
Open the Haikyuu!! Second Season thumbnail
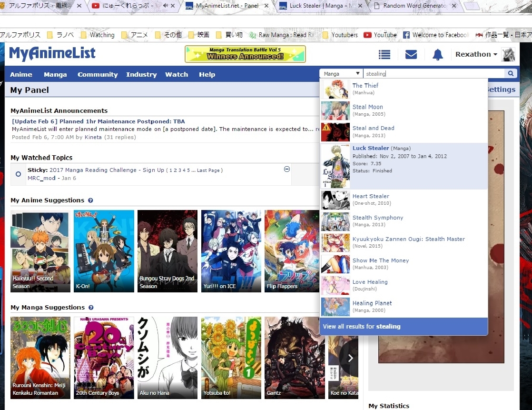pyautogui.click(x=40, y=251)
